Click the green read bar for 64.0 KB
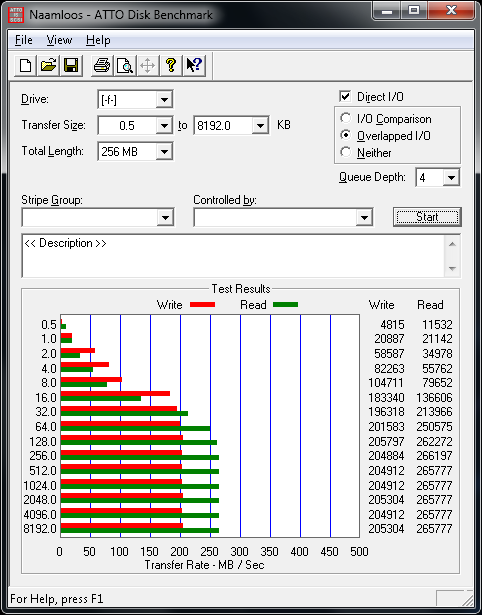The image size is (483, 615). [135, 428]
